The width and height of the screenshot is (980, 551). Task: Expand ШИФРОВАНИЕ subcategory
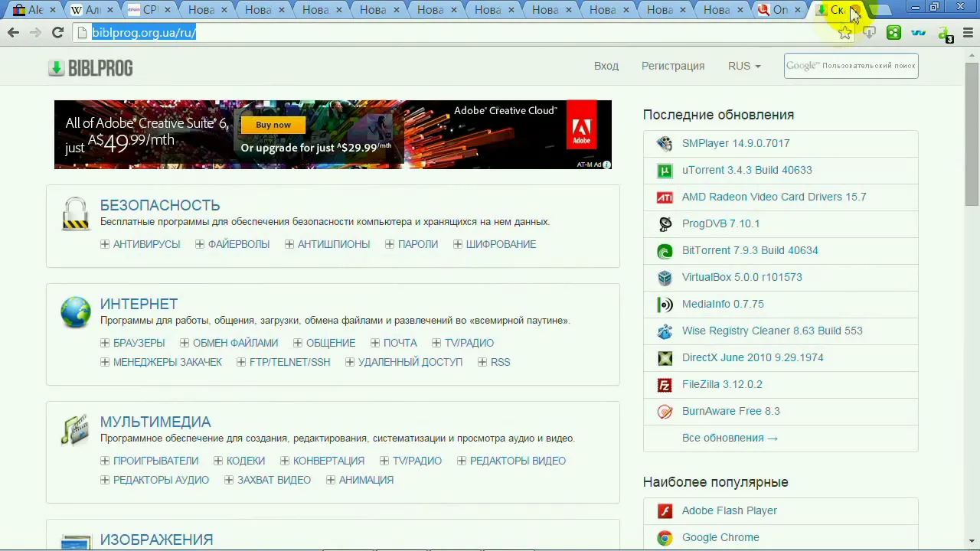point(458,244)
